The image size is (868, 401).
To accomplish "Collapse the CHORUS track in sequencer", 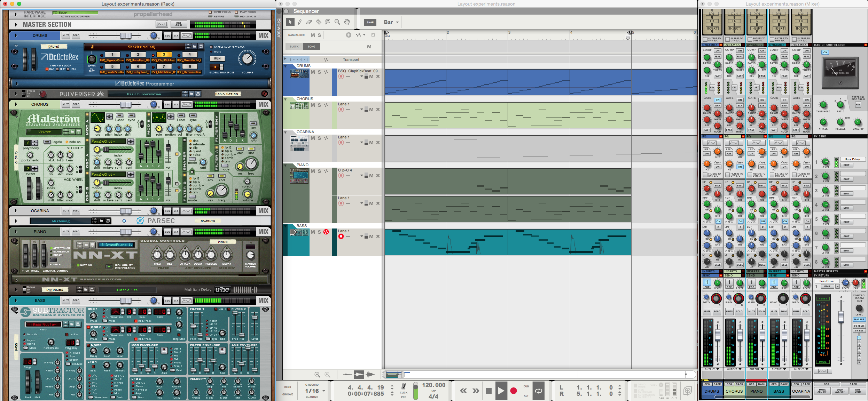I will pyautogui.click(x=286, y=99).
